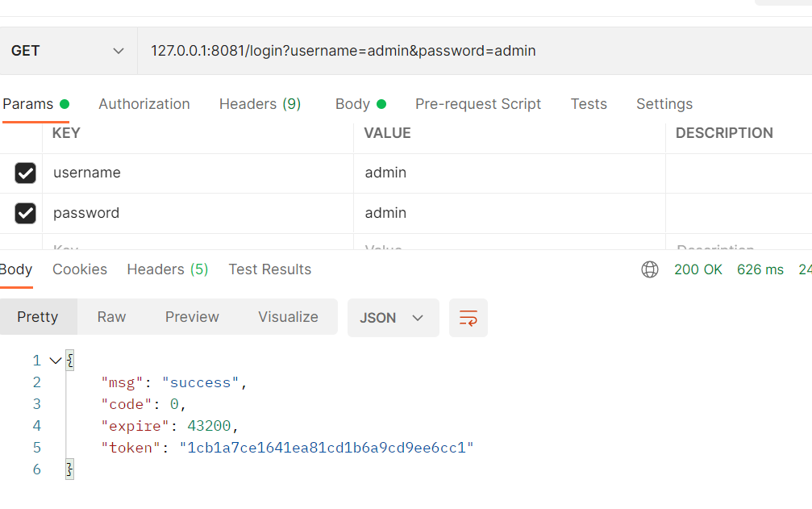Switch to the Authorization tab
The width and height of the screenshot is (812, 509).
pyautogui.click(x=144, y=104)
